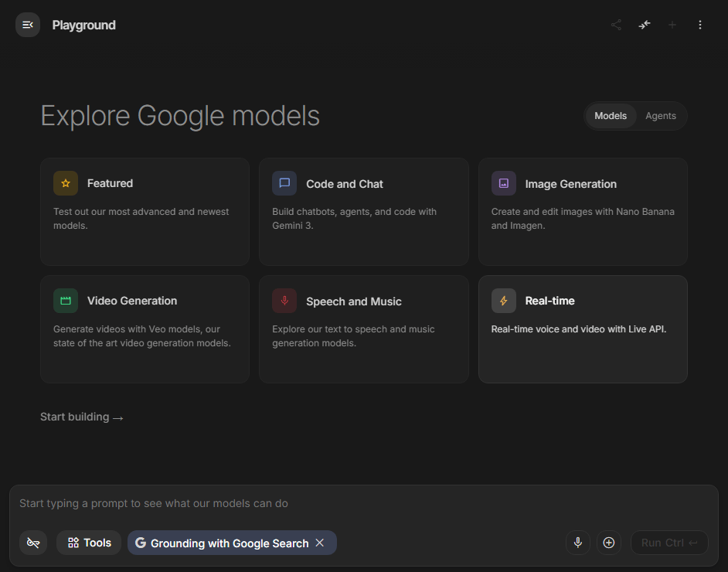Open the Image Generation card title
Image resolution: width=728 pixels, height=572 pixels.
pos(570,184)
